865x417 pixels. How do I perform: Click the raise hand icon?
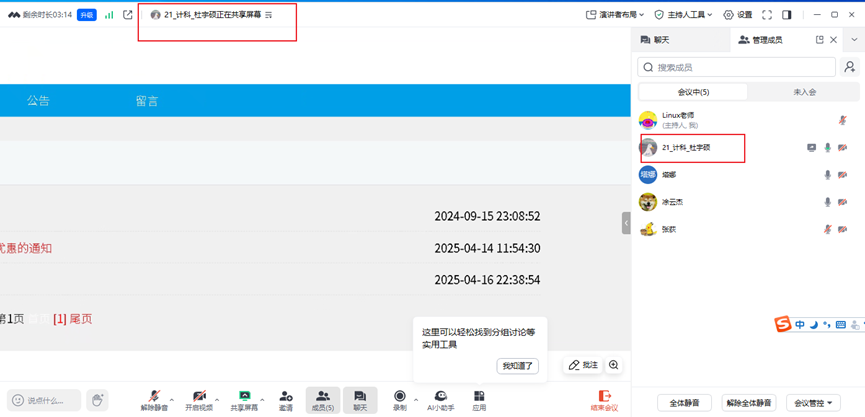[x=97, y=400]
